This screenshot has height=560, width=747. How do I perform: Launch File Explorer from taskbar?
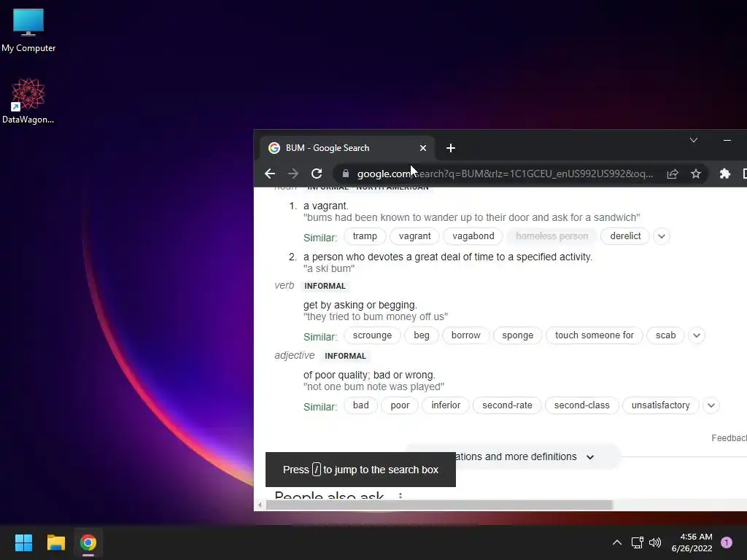(55, 542)
